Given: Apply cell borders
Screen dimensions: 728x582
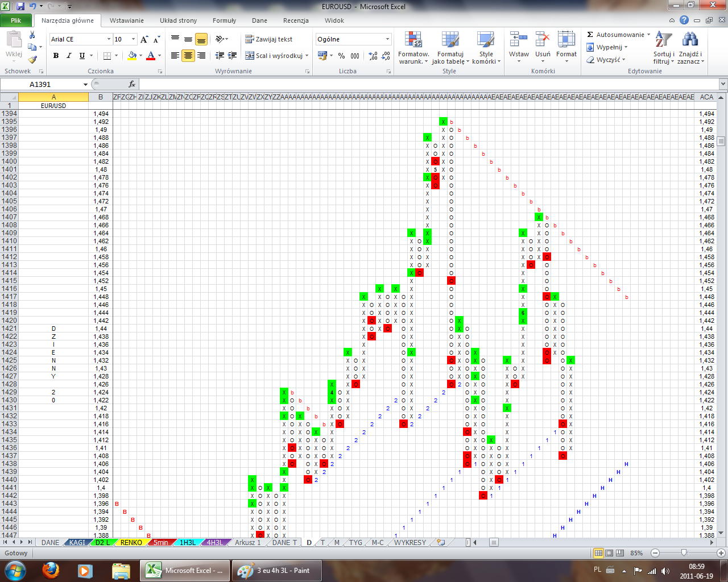Looking at the screenshot, I should 107,56.
